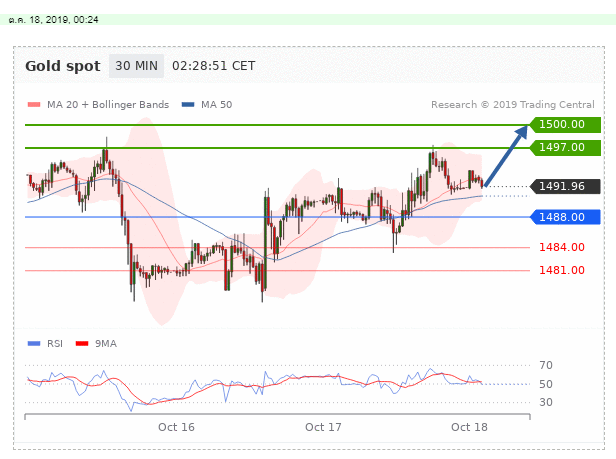Viewport: 616px width, 459px height.
Task: Click the Gold spot chart title
Action: click(x=63, y=66)
